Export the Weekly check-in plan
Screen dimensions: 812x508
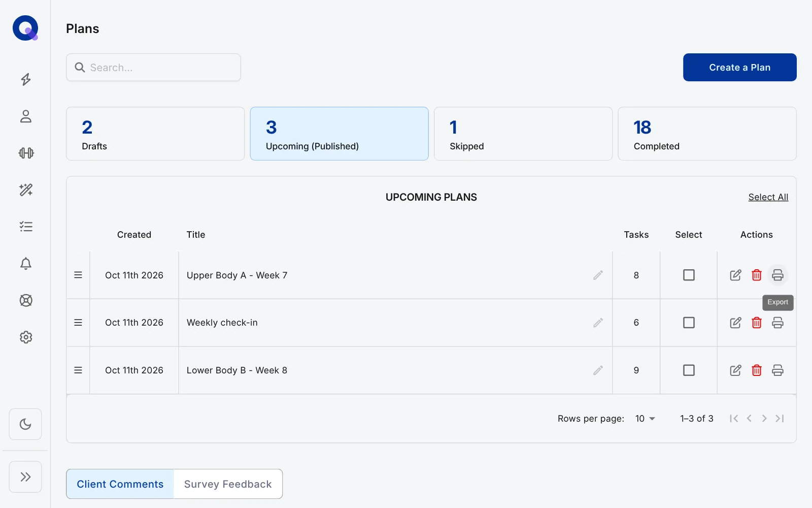coord(777,323)
